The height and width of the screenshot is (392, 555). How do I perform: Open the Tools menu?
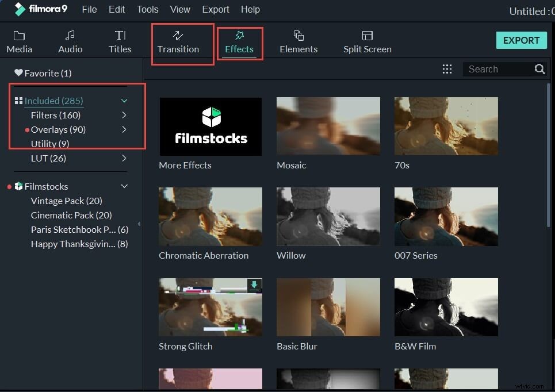147,9
